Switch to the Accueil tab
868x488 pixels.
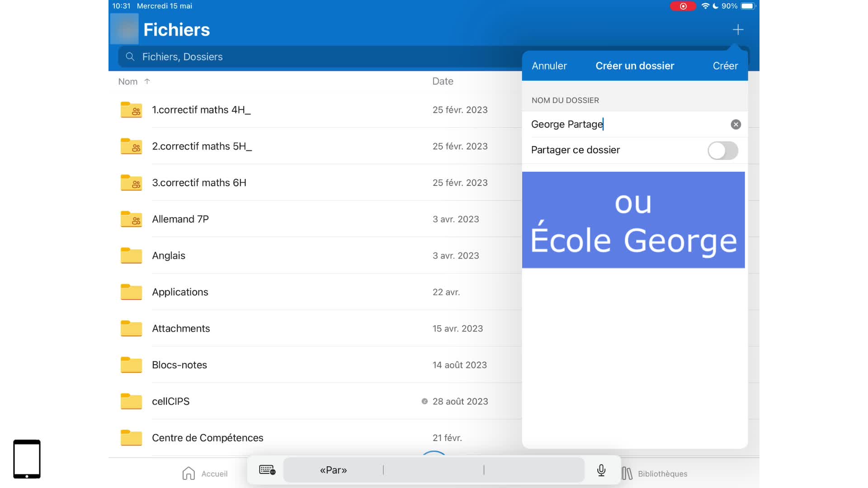click(x=204, y=473)
